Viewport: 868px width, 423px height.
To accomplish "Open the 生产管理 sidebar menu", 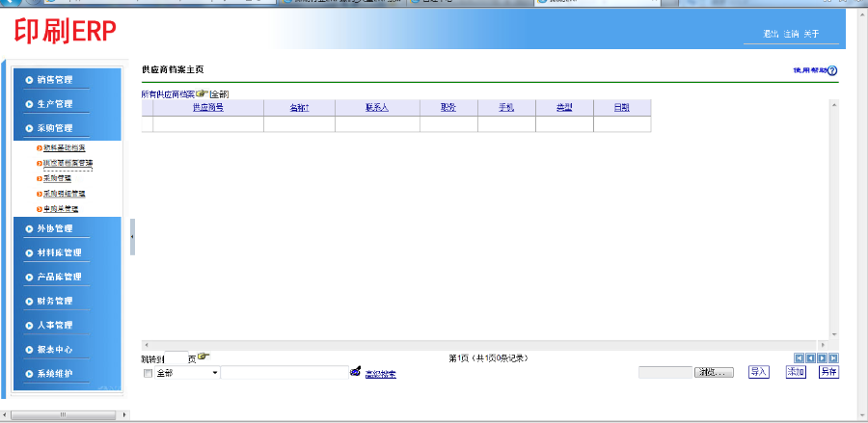I will click(x=55, y=104).
